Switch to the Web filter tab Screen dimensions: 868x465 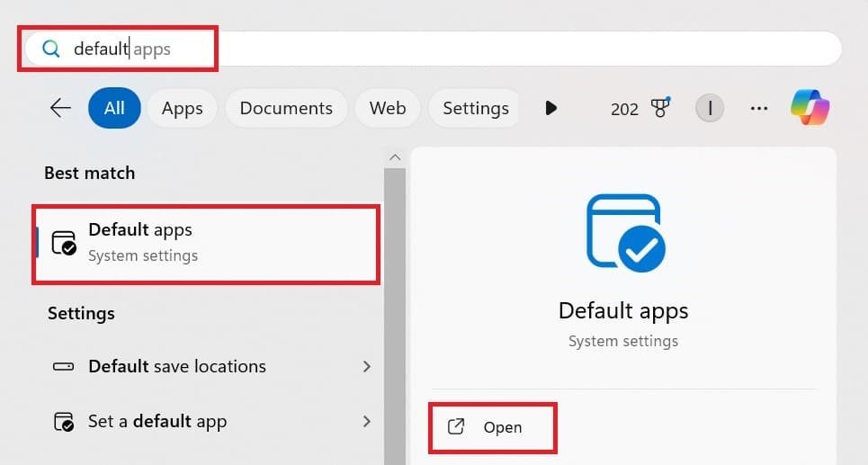(x=388, y=108)
